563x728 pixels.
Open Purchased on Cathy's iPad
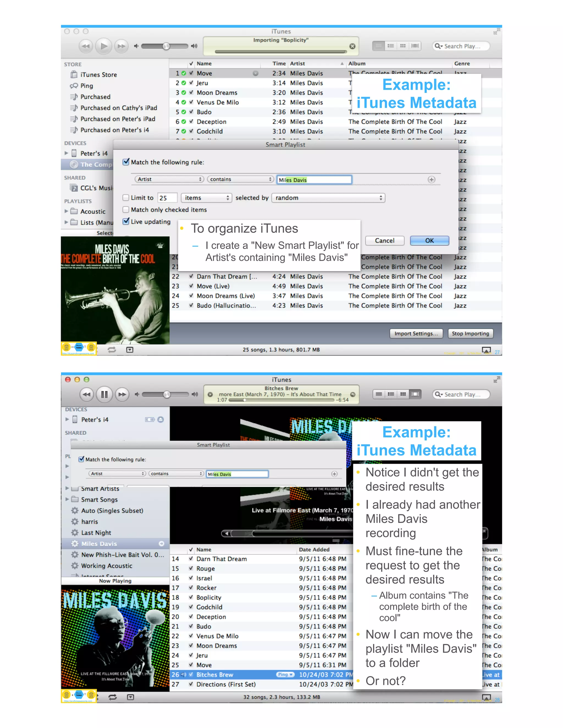pos(114,108)
